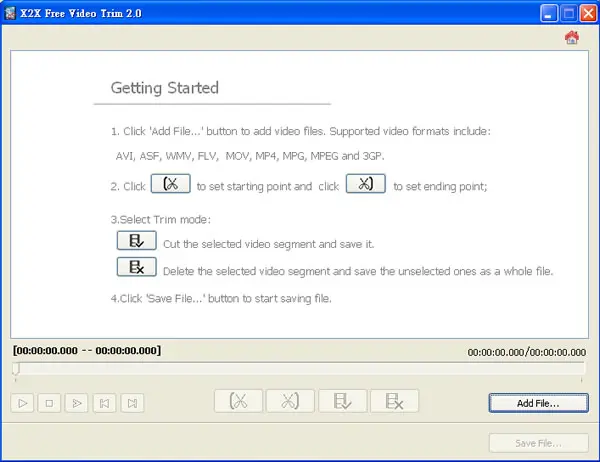Jump to next frame button
The height and width of the screenshot is (462, 600).
click(132, 403)
